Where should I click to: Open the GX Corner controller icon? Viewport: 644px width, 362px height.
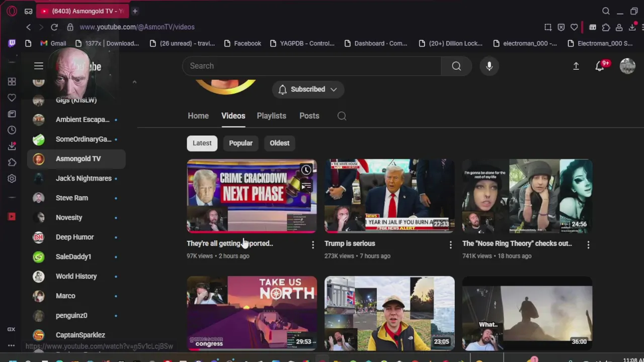click(x=29, y=11)
